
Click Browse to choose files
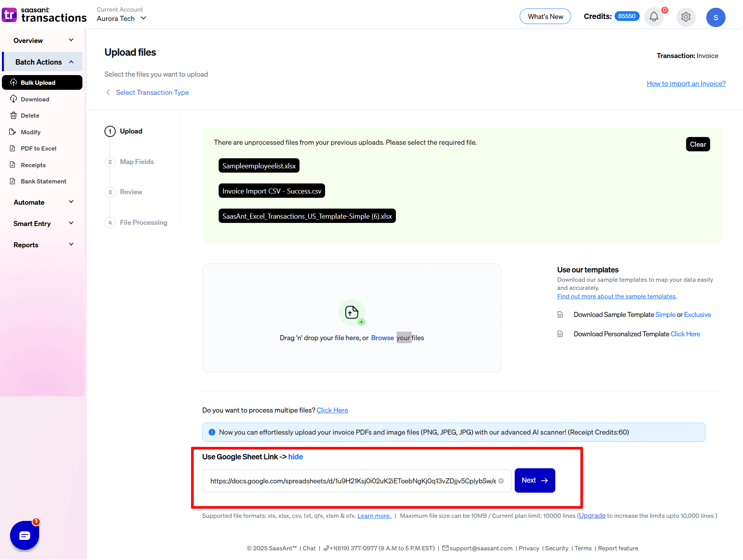[382, 337]
